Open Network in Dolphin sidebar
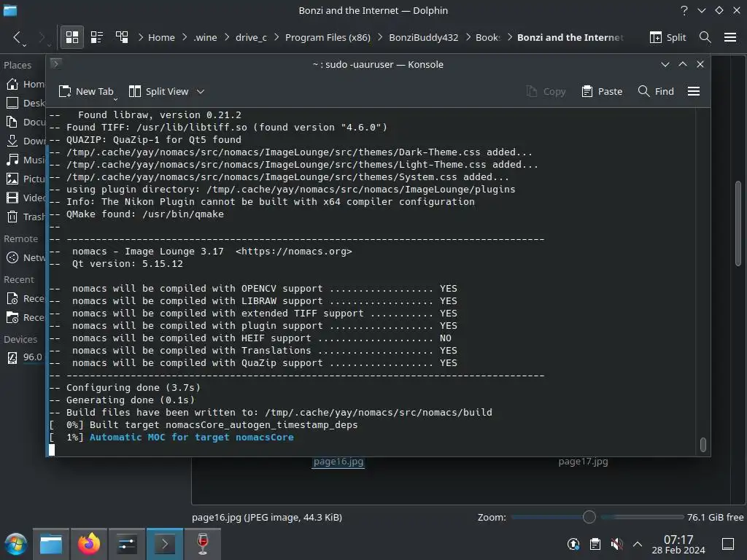 click(26, 257)
